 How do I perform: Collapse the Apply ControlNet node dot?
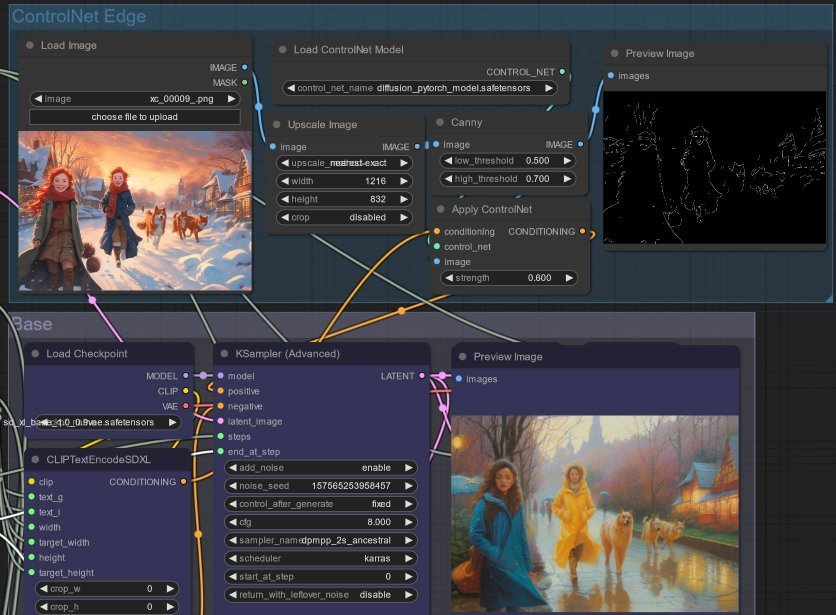[x=440, y=209]
